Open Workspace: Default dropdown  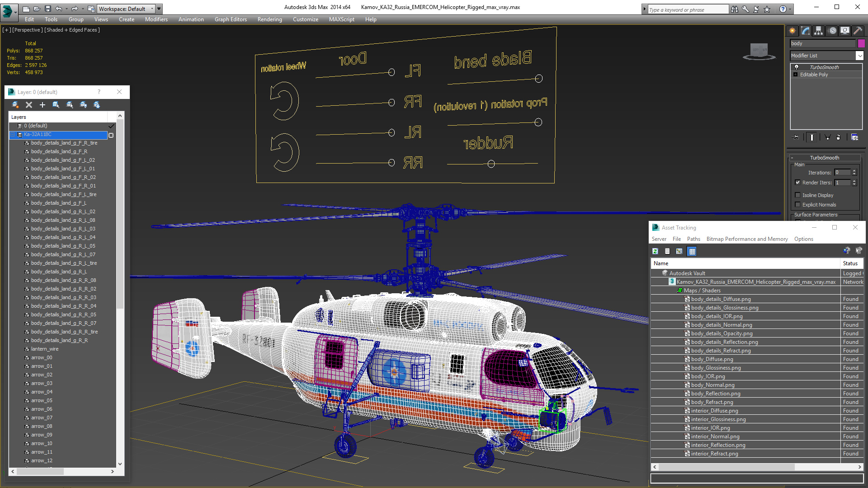click(x=126, y=9)
